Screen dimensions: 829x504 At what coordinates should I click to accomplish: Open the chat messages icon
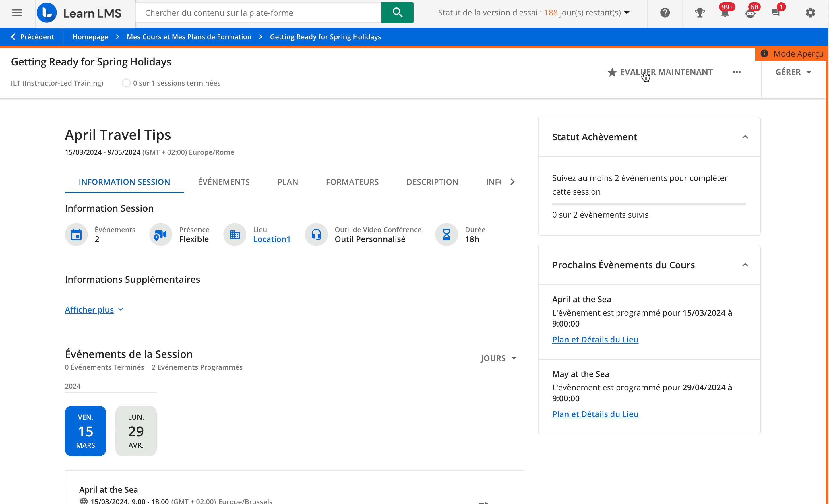[x=776, y=13]
